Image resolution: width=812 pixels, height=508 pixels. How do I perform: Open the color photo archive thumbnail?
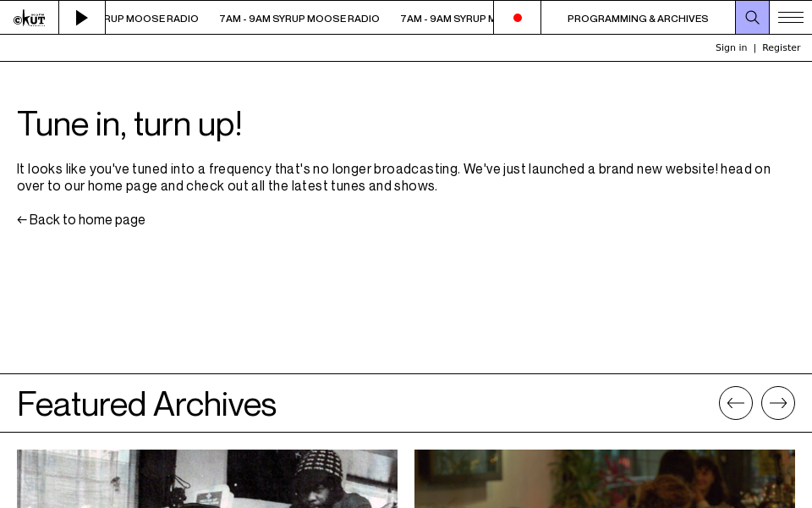click(604, 478)
